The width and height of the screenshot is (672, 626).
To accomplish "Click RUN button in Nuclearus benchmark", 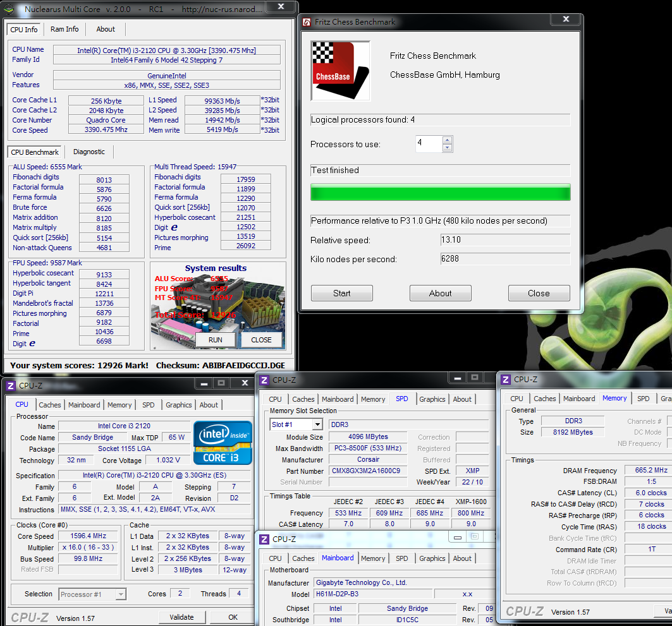I will (x=215, y=340).
